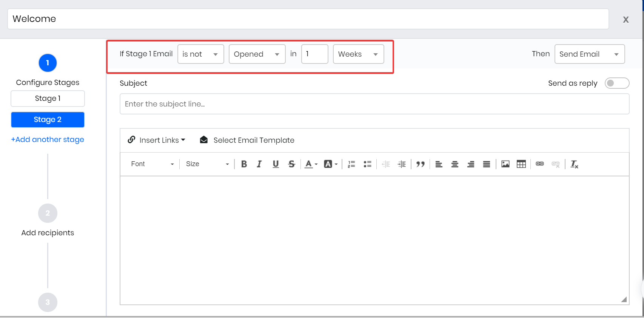Apply italic formatting to text
644x318 pixels.
(x=259, y=164)
